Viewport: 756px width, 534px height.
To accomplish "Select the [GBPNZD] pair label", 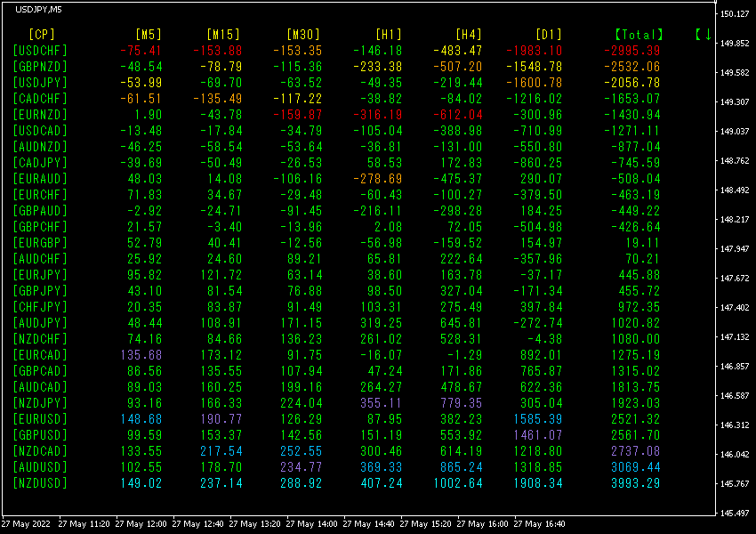I will pos(40,67).
